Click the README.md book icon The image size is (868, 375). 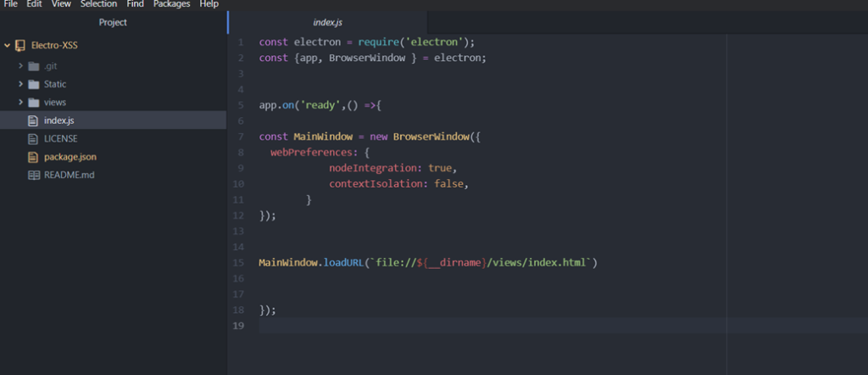(x=34, y=176)
